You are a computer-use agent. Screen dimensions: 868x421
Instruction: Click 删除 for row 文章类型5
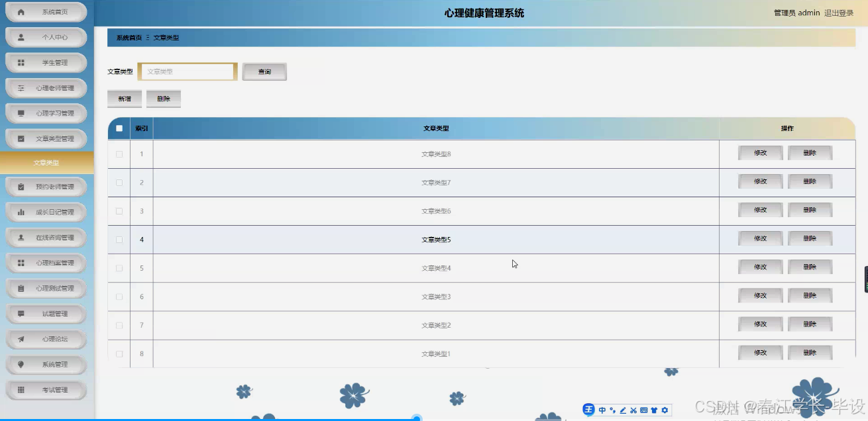point(810,238)
